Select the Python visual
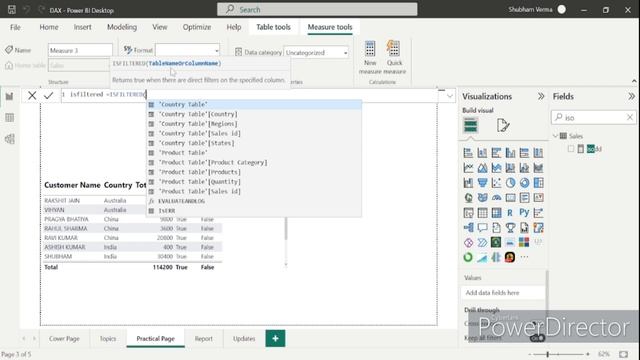Screen dimensions: 640x360 [x=524, y=213]
